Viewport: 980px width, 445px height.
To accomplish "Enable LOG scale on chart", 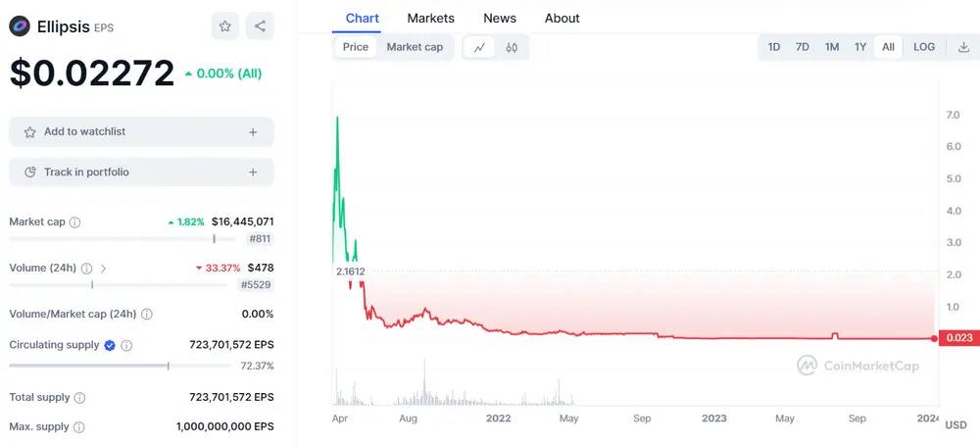I will (x=924, y=47).
